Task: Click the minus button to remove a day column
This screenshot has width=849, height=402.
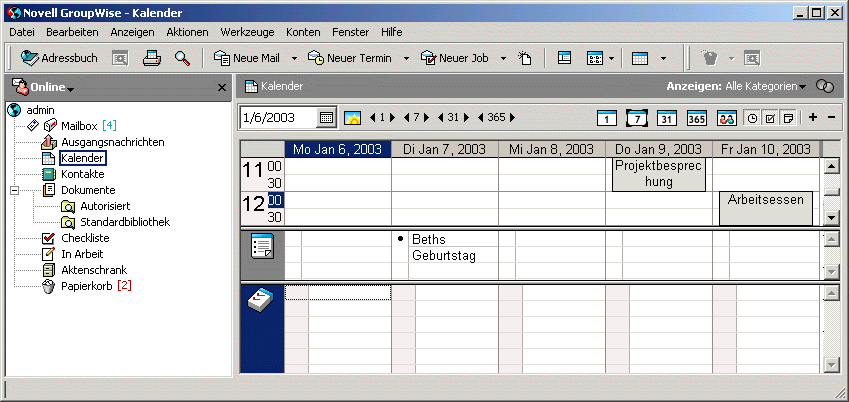Action: [832, 117]
